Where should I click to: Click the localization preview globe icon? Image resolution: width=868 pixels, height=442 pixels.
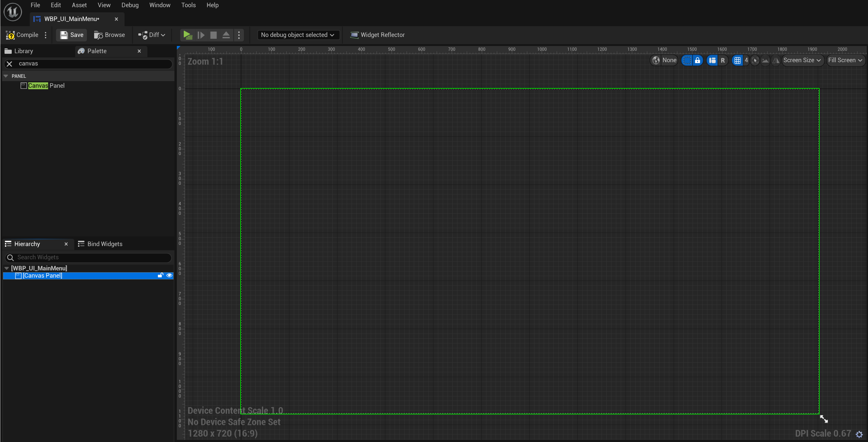656,60
